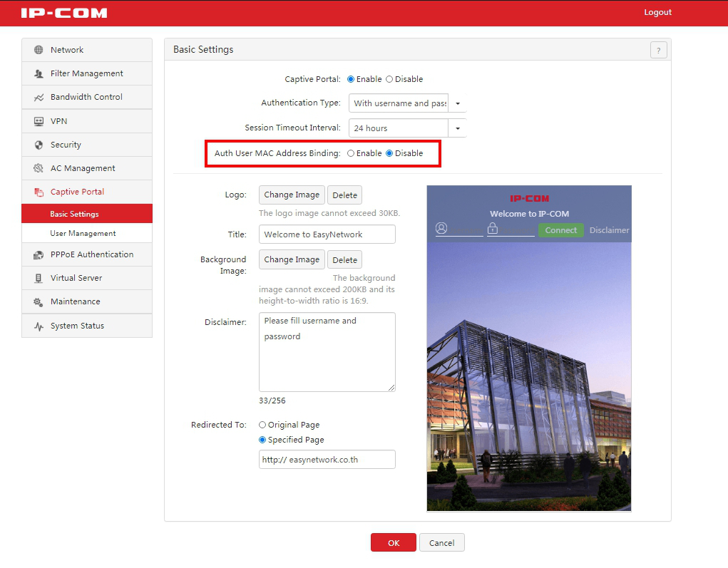Open the Security menu item
Screen dimensions: 728x568
coord(87,145)
